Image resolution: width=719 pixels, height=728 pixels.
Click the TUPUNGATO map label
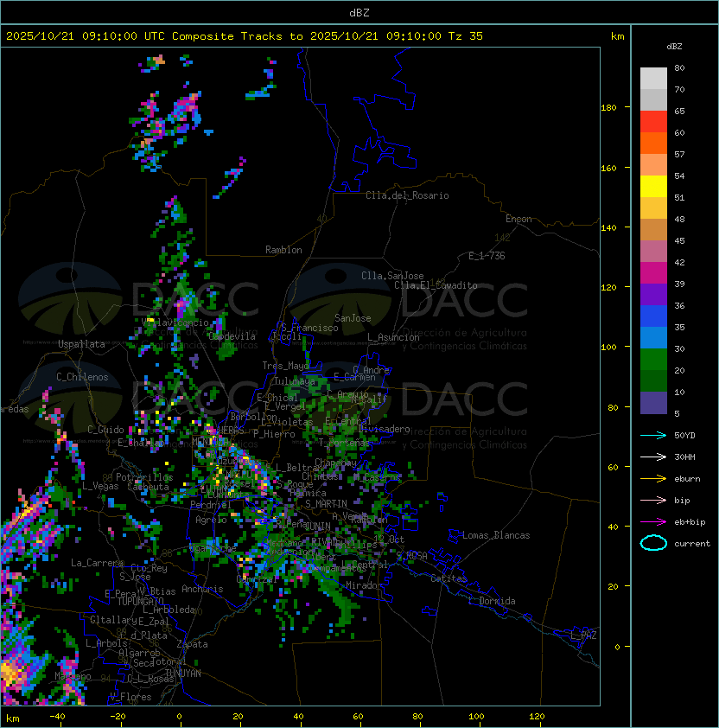pos(141,602)
